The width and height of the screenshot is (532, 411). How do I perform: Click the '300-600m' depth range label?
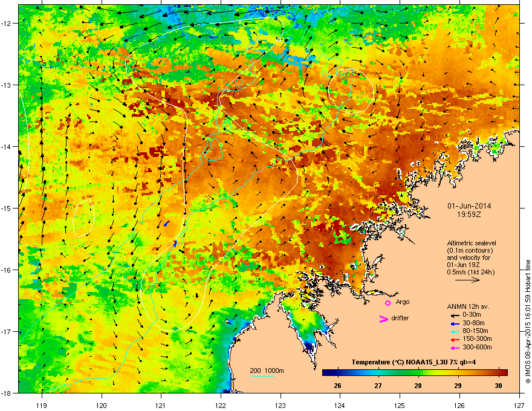tap(477, 347)
